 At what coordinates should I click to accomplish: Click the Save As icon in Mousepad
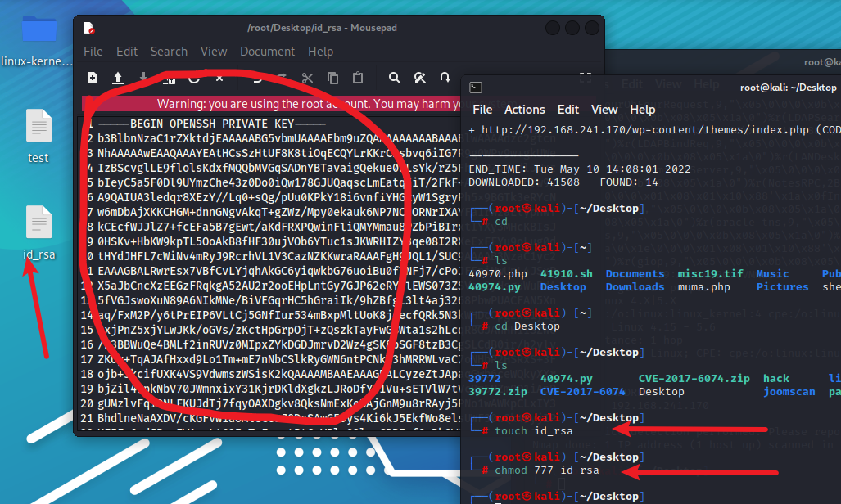pos(169,79)
